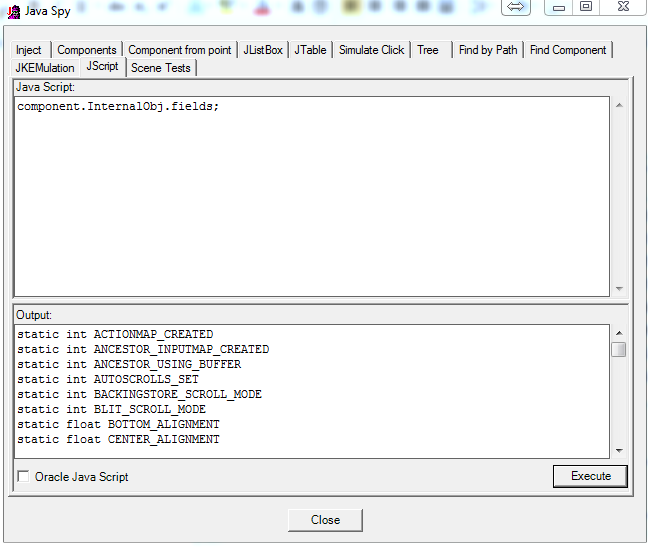This screenshot has width=648, height=547.
Task: Select the JKEMulation tab
Action: [45, 68]
